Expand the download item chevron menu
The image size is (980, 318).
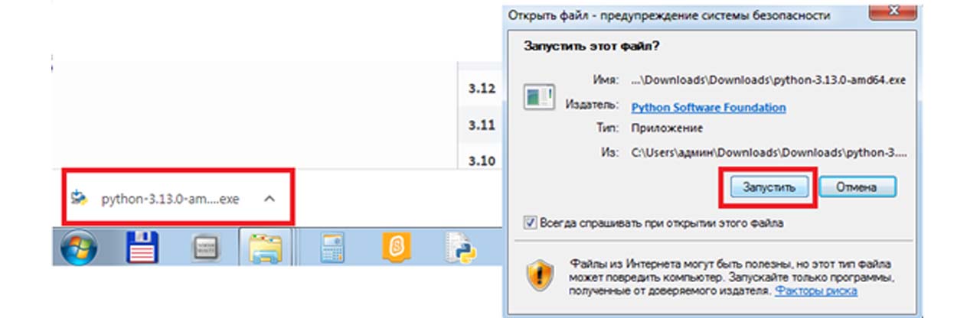(x=269, y=198)
